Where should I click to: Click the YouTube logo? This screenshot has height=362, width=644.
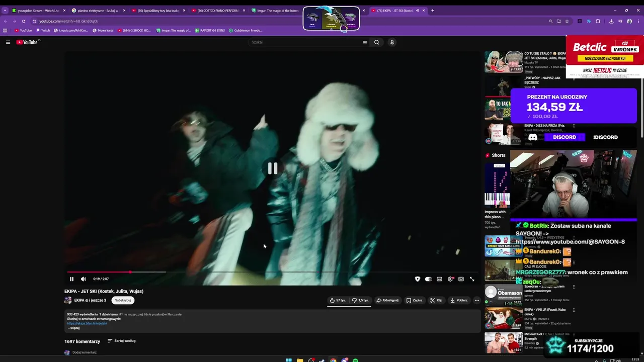pyautogui.click(x=27, y=42)
